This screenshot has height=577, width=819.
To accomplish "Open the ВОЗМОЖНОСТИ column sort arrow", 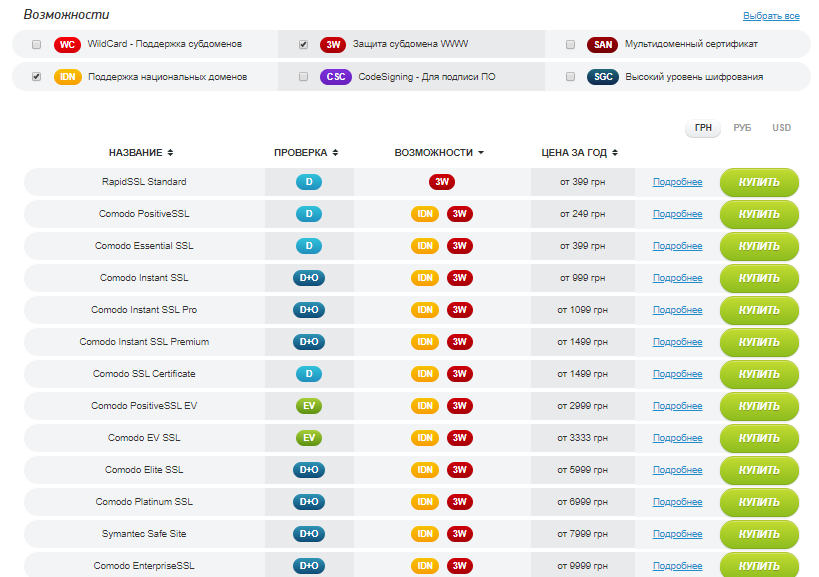I will pos(481,152).
